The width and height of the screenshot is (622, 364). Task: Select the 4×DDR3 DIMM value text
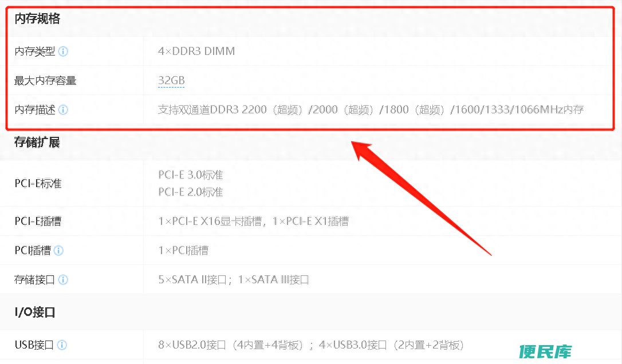196,51
